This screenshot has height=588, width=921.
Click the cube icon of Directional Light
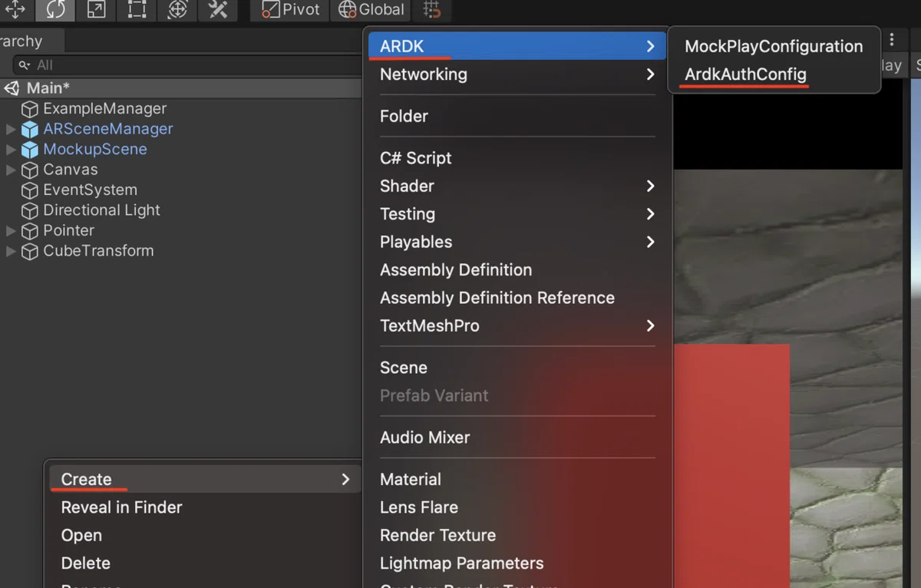point(30,210)
